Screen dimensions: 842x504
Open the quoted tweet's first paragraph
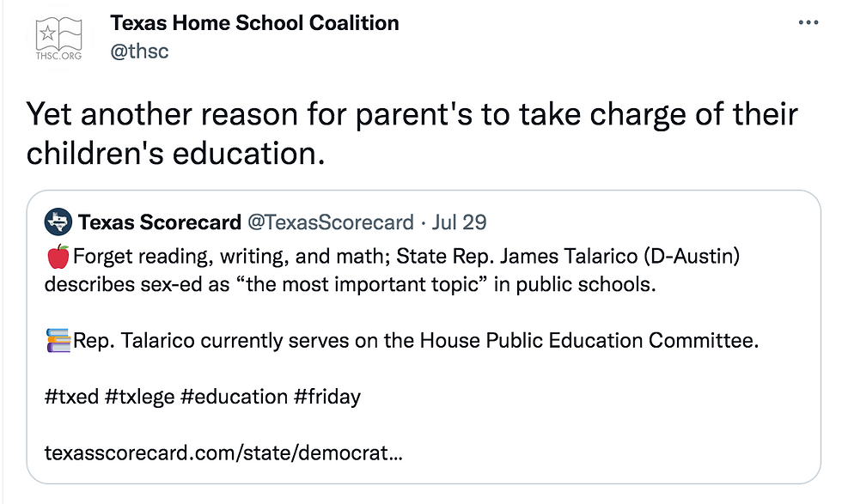[x=392, y=270]
